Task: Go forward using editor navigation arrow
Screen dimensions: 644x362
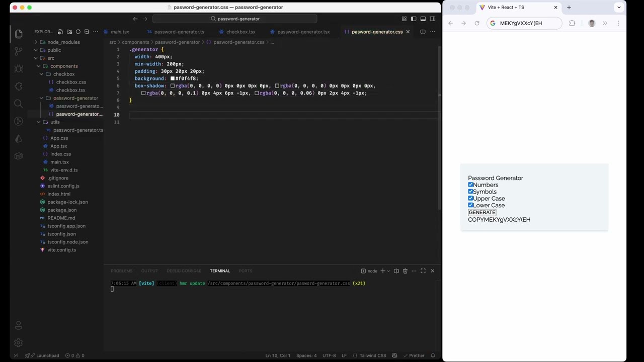Action: pyautogui.click(x=145, y=19)
